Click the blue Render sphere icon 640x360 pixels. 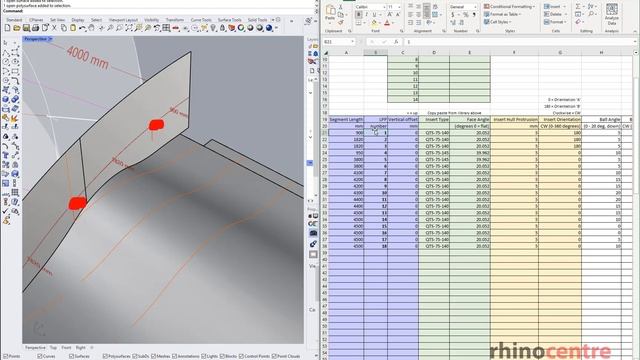(269, 28)
